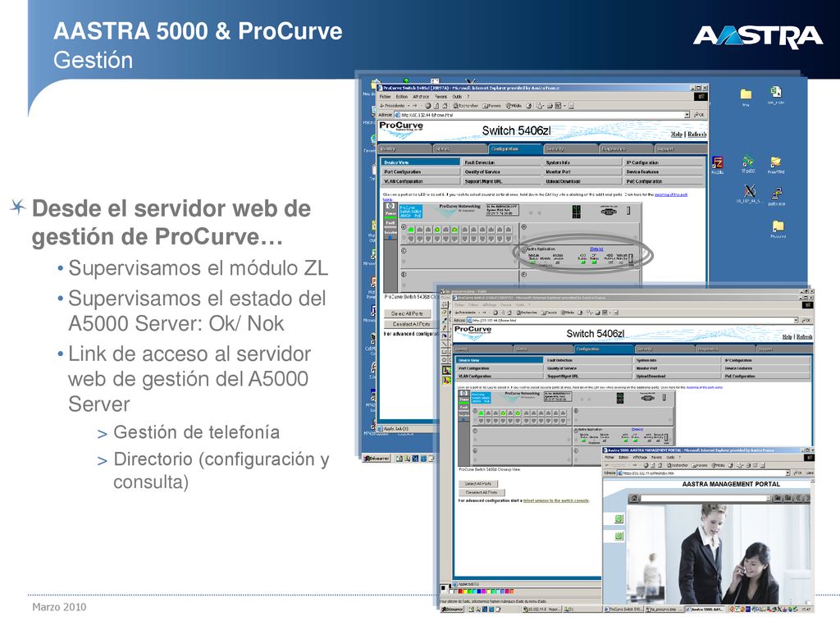Click Rechercher icon in back ProCurve window toolbar
The image size is (840, 630).
click(465, 106)
